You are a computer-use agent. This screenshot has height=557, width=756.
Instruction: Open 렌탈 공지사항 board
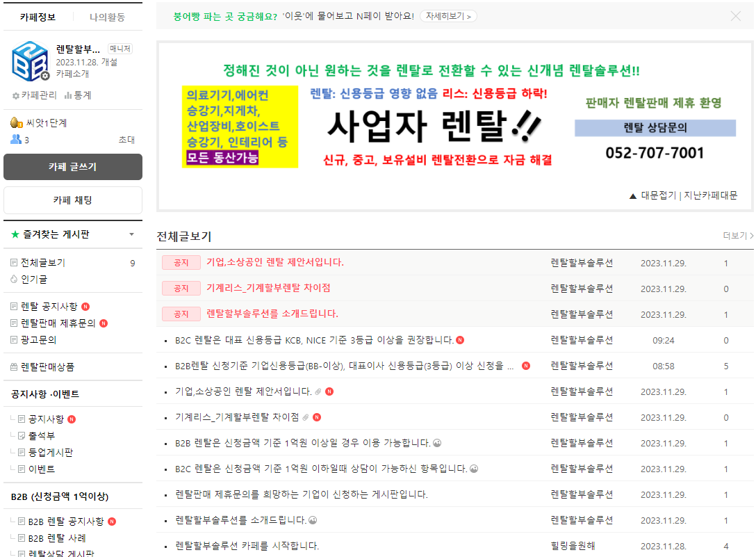49,307
